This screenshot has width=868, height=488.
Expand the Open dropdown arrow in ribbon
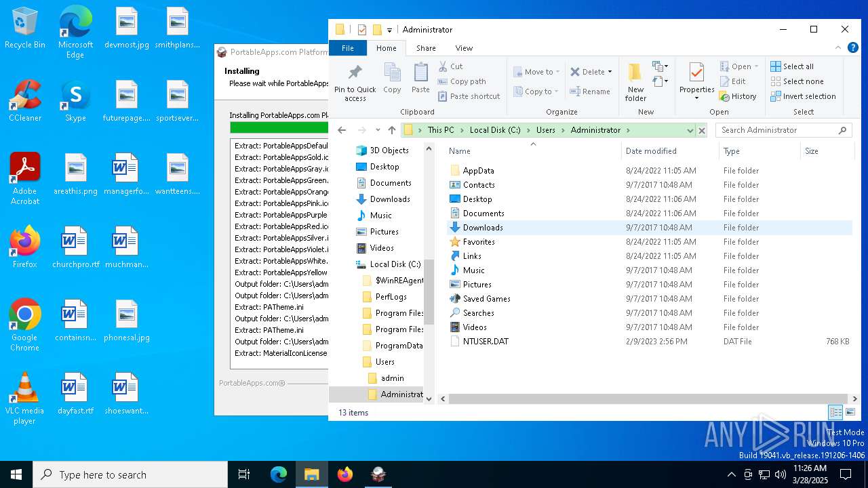756,66
